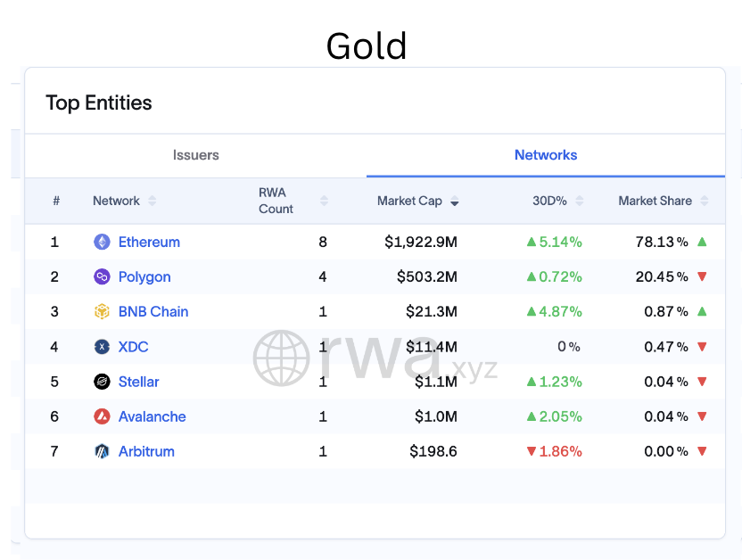Click the BNB Chain logo icon
Image resolution: width=742 pixels, height=560 pixels.
click(102, 311)
